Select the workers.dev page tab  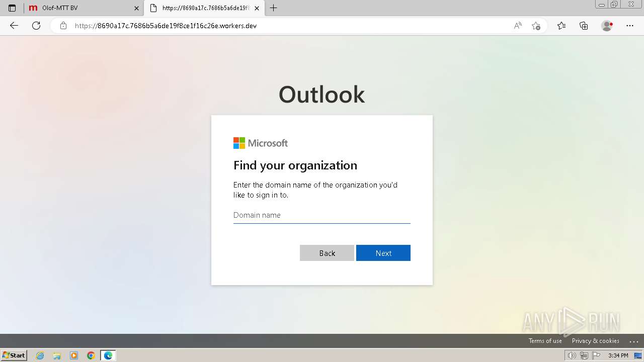point(204,8)
